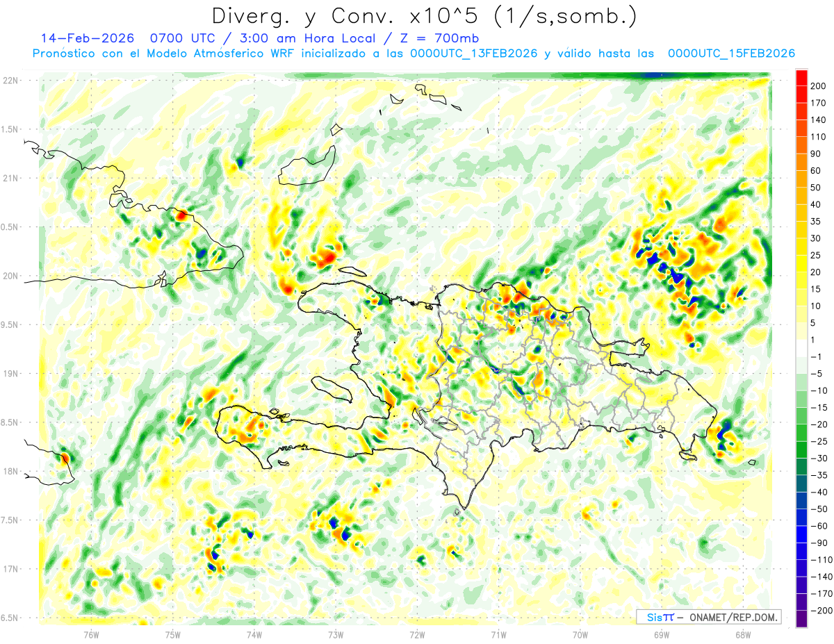Click the '90' label on the color scale
Screen dimensions: 834x644
click(817, 154)
